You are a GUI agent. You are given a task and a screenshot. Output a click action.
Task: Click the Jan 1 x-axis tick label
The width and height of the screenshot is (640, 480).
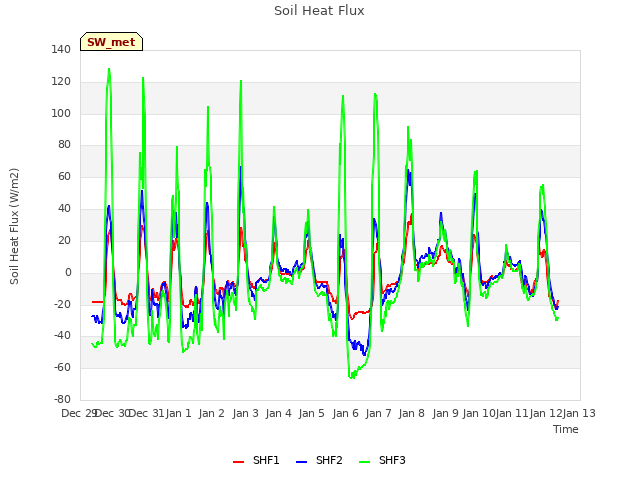(179, 413)
